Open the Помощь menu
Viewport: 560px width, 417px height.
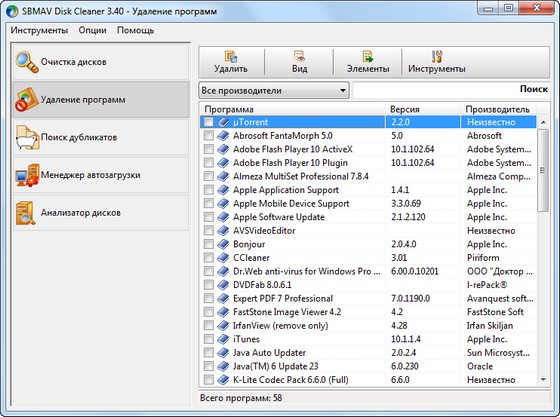point(135,30)
